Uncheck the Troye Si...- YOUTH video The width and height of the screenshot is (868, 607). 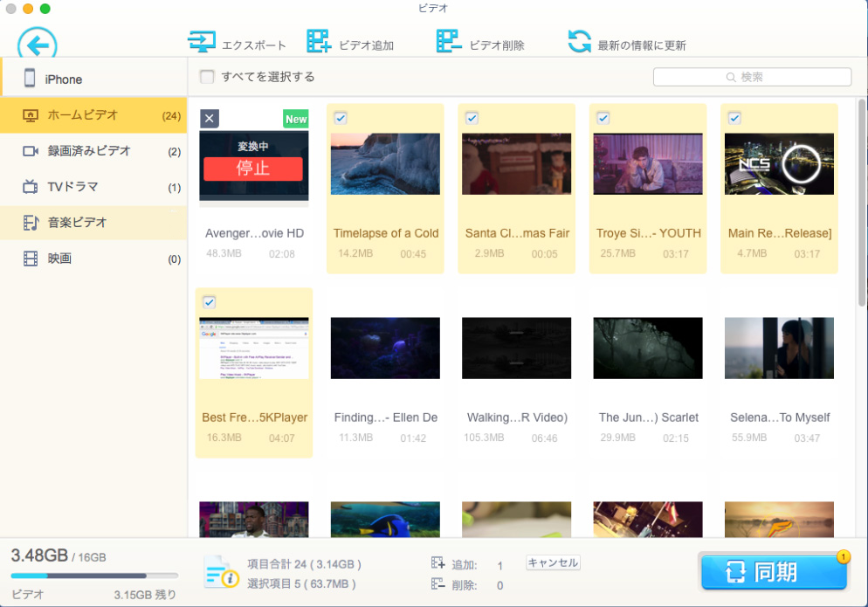point(603,118)
